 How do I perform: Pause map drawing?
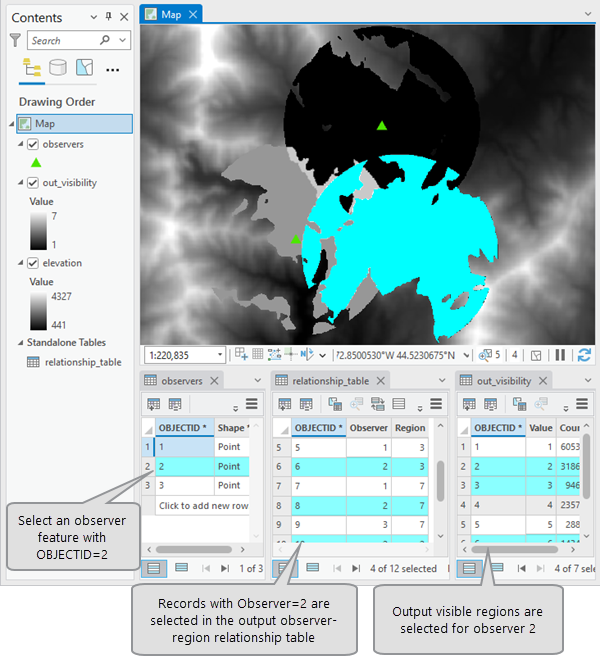[560, 355]
